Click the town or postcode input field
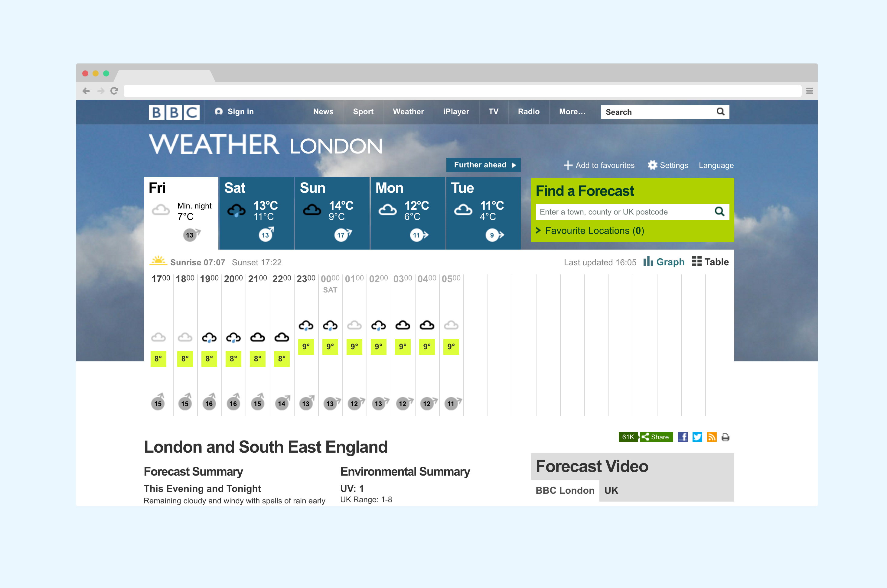Viewport: 887px width, 588px height. click(x=623, y=212)
